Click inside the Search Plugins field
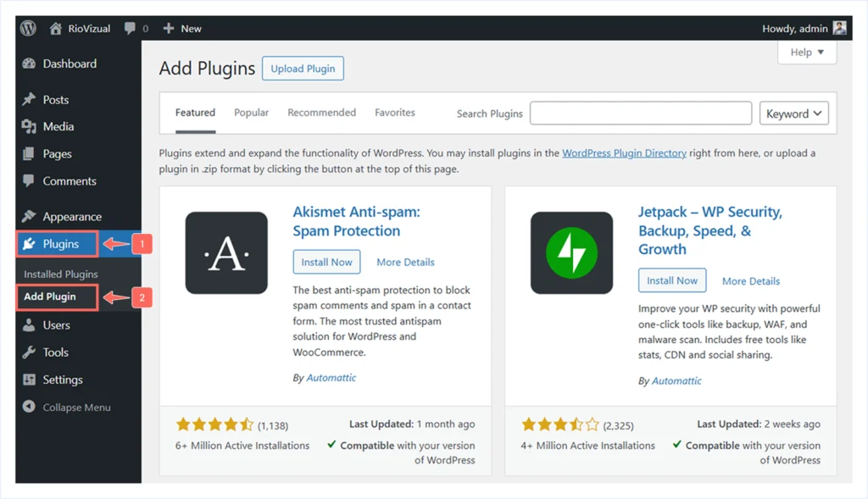 (x=640, y=113)
